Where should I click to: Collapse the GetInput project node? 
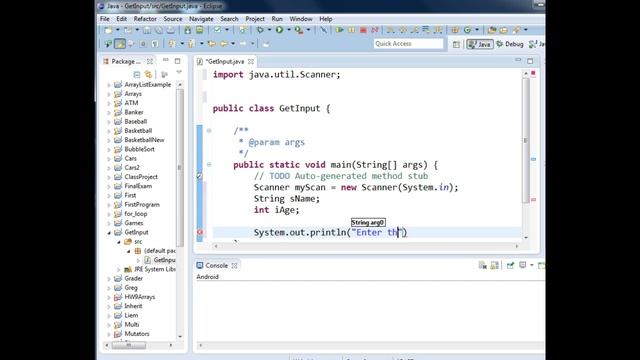pyautogui.click(x=109, y=233)
